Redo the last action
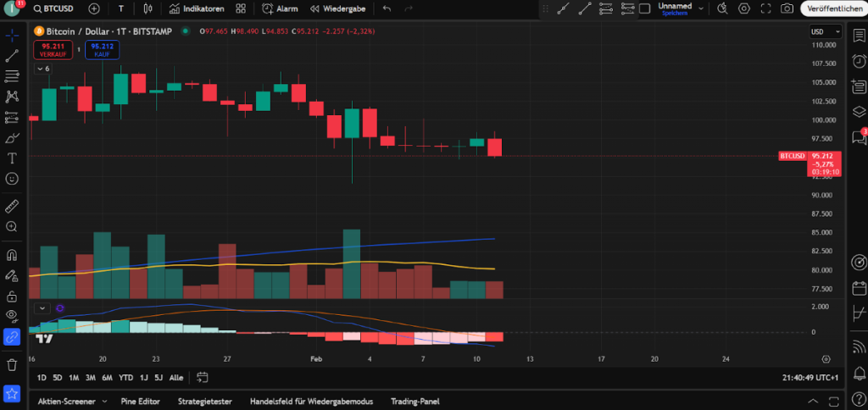This screenshot has height=410, width=868. point(409,8)
